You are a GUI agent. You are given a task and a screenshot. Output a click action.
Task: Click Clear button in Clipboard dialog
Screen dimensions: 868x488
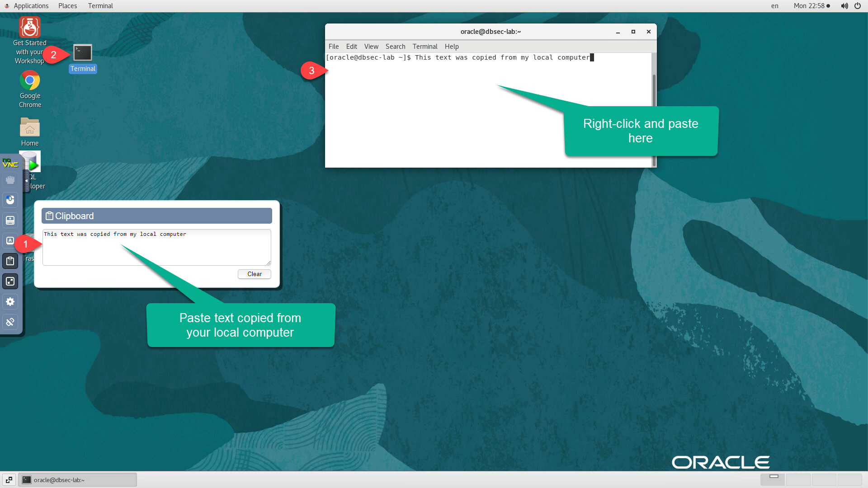point(255,273)
